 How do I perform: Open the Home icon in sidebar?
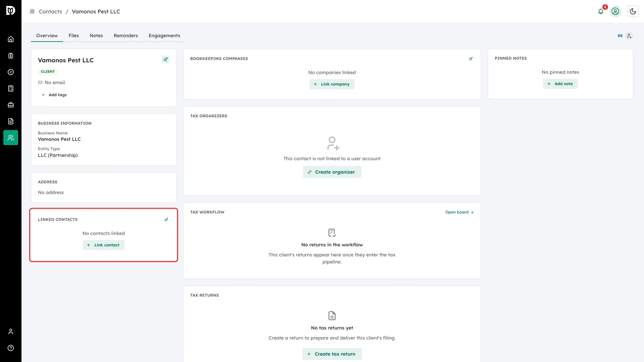11,39
